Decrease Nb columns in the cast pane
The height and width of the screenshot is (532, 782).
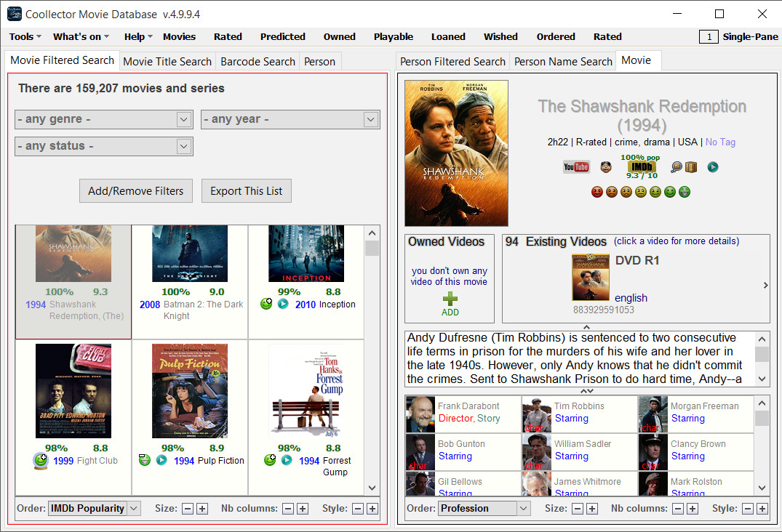pos(678,509)
